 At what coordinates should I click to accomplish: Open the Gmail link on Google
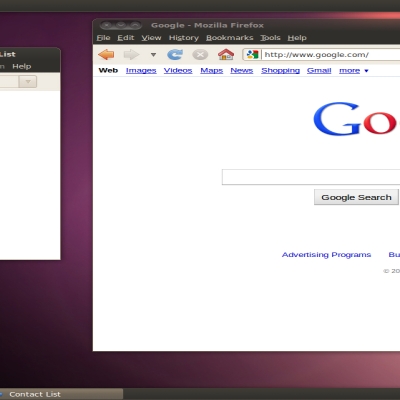point(319,71)
